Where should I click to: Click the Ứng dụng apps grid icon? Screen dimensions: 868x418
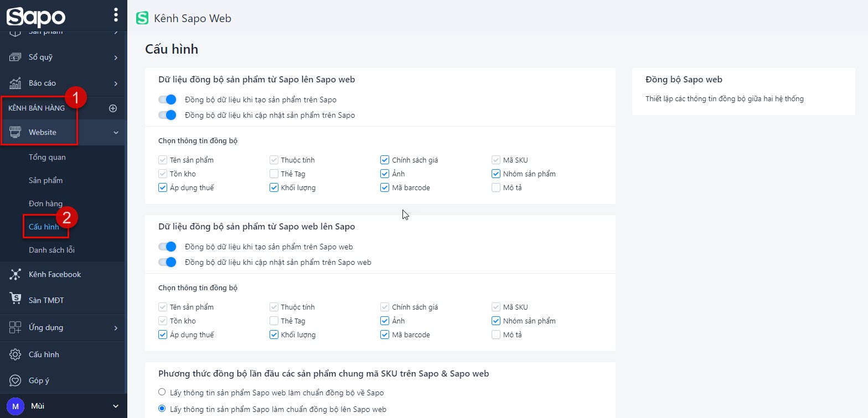click(x=15, y=327)
